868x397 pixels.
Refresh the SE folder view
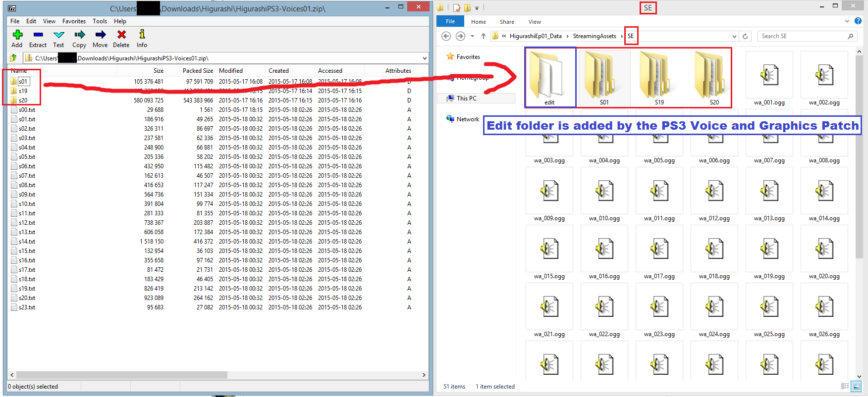(x=745, y=36)
